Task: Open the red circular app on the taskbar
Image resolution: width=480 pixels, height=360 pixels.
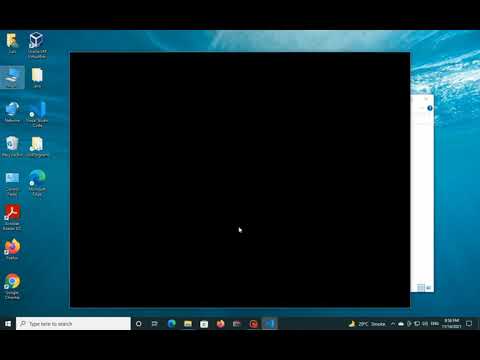Action: (x=253, y=323)
